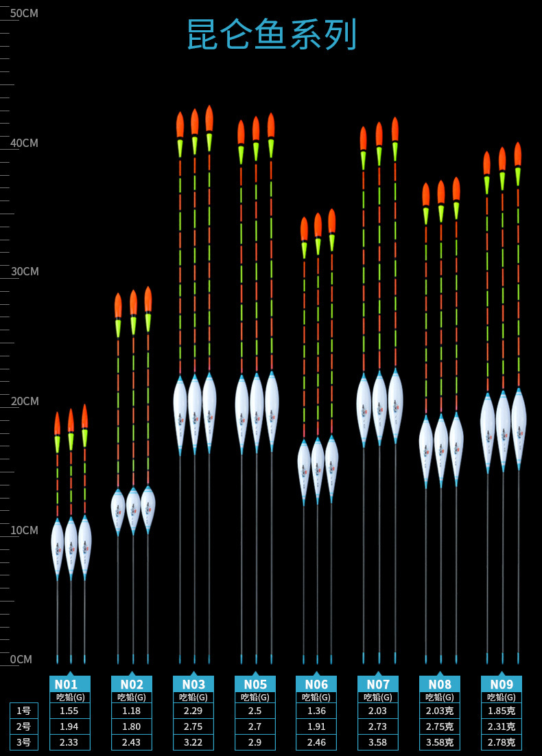Click the N07 column header
Image resolution: width=542 pixels, height=756 pixels.
[378, 684]
